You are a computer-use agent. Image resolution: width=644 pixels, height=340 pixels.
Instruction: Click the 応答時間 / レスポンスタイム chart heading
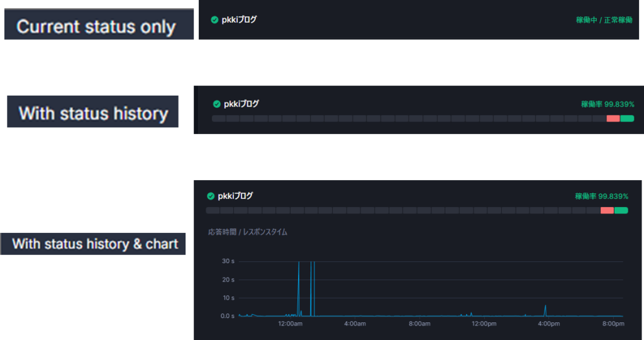248,232
